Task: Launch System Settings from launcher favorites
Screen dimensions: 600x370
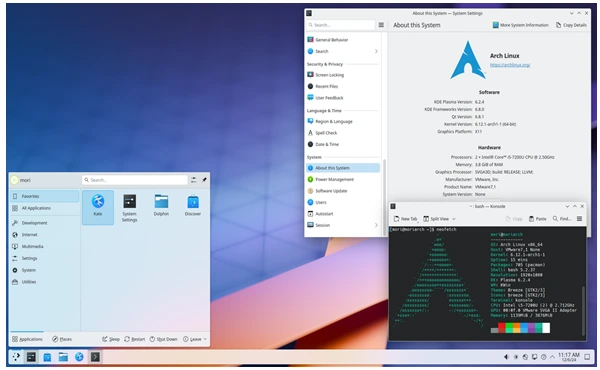Action: (129, 207)
